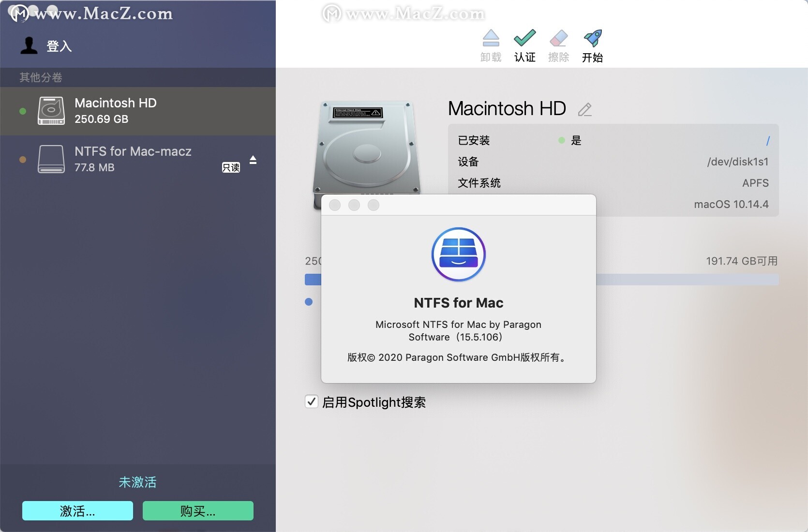Viewport: 808px width, 532px height.
Task: Click the 已安装 label
Action: tap(474, 140)
